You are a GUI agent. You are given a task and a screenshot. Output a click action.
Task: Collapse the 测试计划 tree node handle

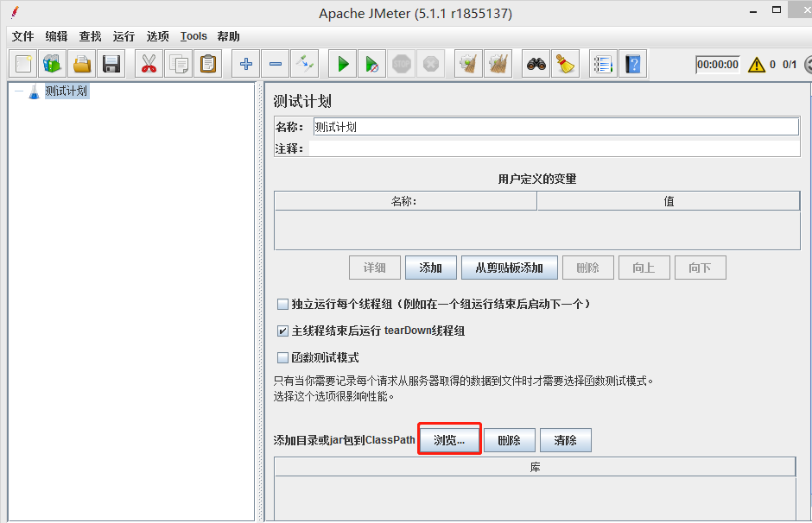pos(19,91)
